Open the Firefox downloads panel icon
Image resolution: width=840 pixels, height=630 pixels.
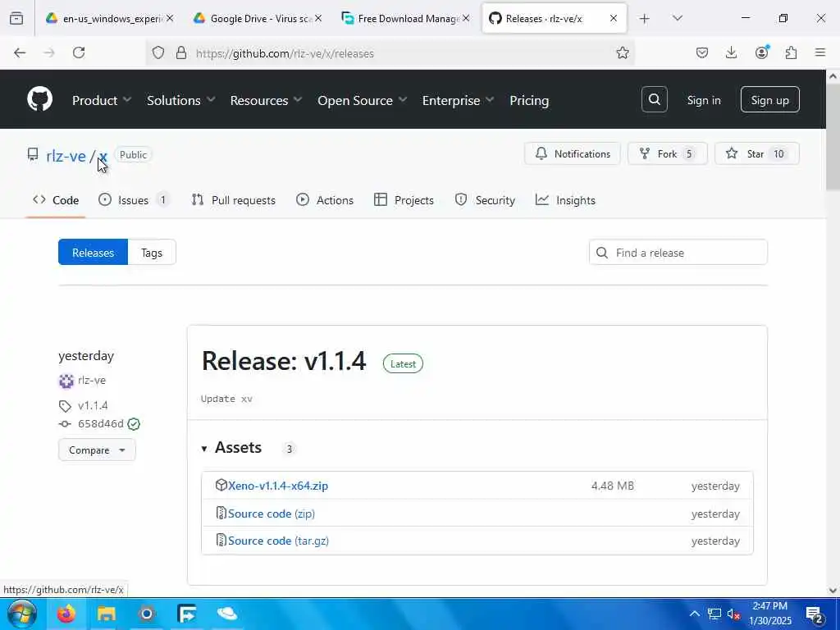pos(731,52)
